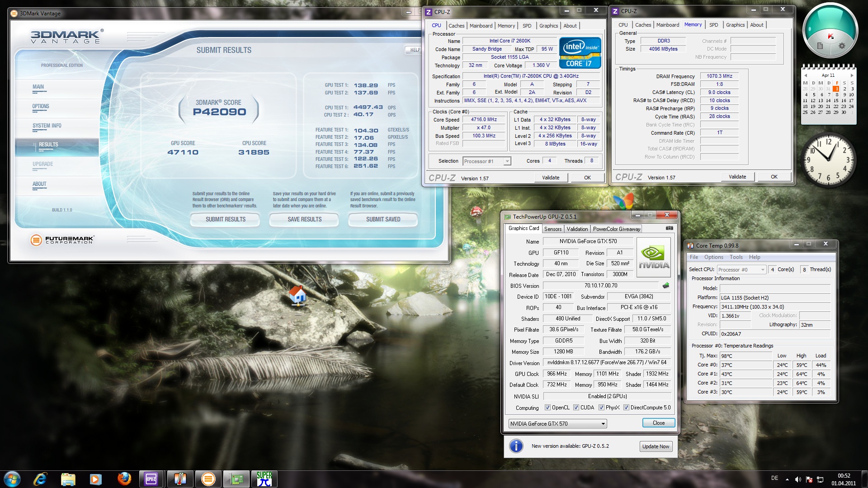Image resolution: width=868 pixels, height=488 pixels.
Task: Open Windows Media Player from taskbar
Action: coord(95,479)
